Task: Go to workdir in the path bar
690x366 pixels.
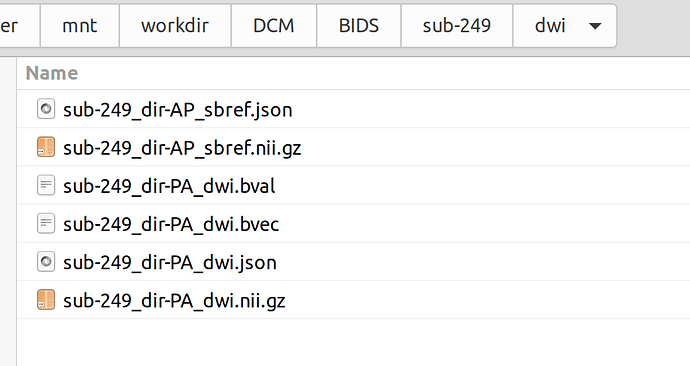Action: pos(175,26)
